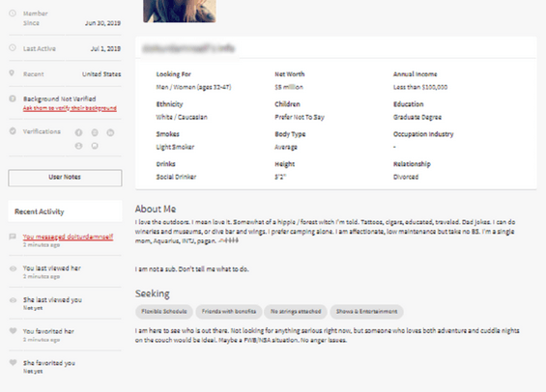Click the Background Not Verified badge icon
The height and width of the screenshot is (392, 546).
click(13, 98)
